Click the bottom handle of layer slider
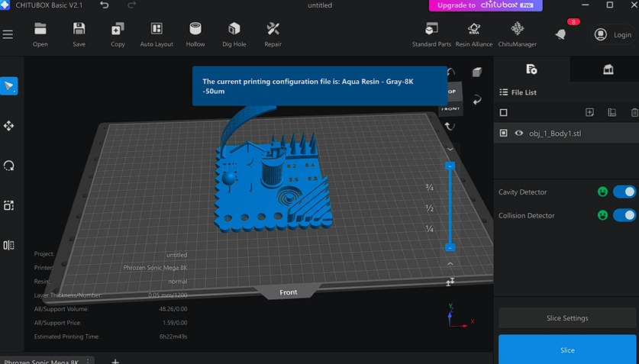 pos(450,247)
